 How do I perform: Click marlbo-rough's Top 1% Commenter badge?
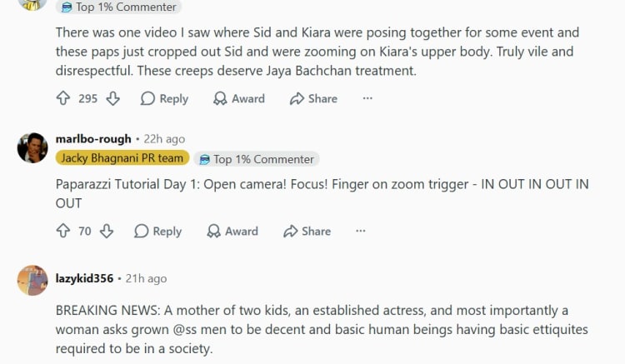coord(257,159)
